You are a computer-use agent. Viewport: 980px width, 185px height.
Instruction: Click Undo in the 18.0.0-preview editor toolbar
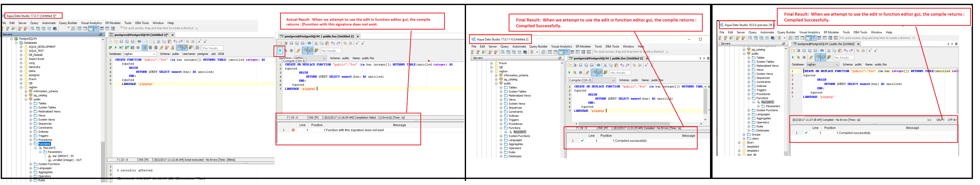coord(846,51)
